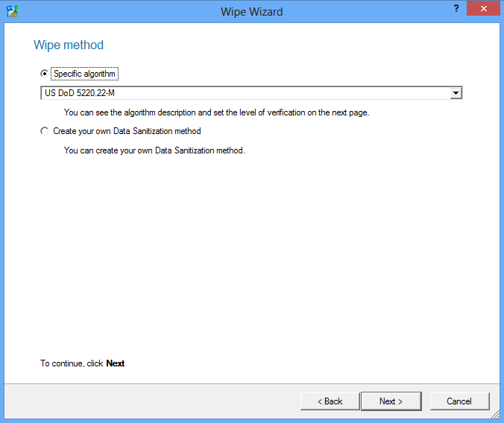Click the 'Create your own Data Sanitization method' label
The image size is (504, 423).
(x=127, y=131)
